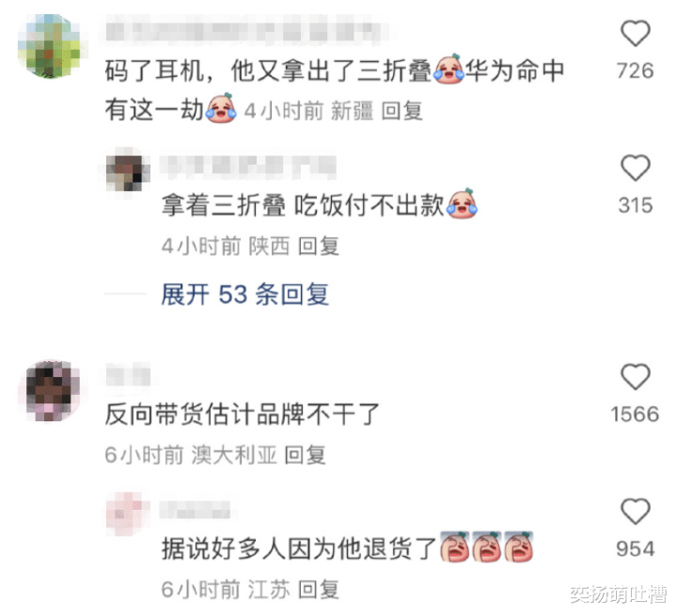677x616 pixels.
Task: Like the comment with 726 likes
Action: 635,33
